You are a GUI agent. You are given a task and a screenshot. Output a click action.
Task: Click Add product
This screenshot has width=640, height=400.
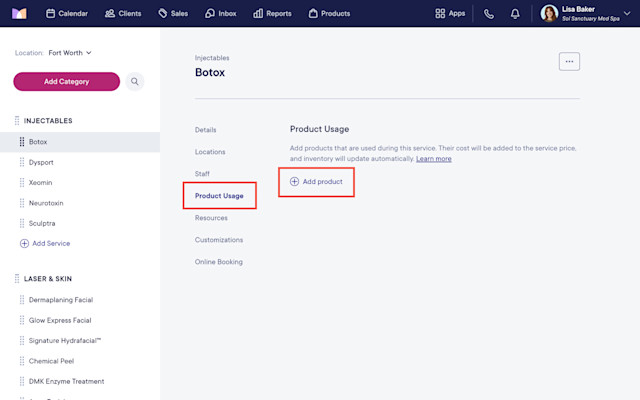tap(316, 182)
